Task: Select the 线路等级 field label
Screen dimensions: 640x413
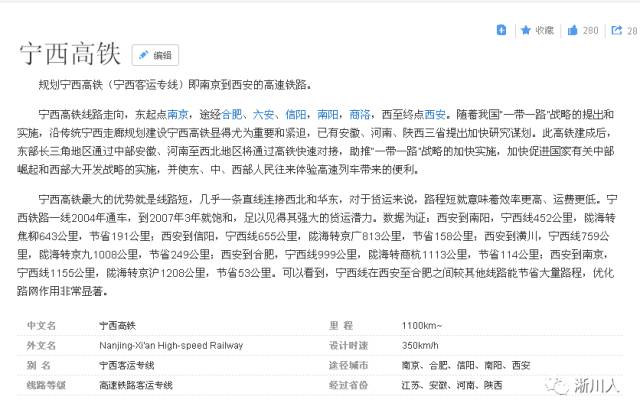Action: coord(46,385)
